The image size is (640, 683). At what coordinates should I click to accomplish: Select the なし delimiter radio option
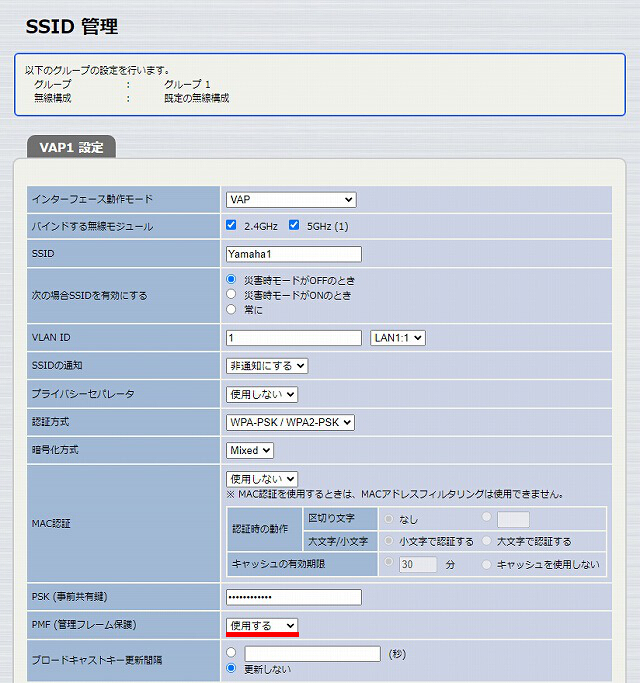pos(389,518)
